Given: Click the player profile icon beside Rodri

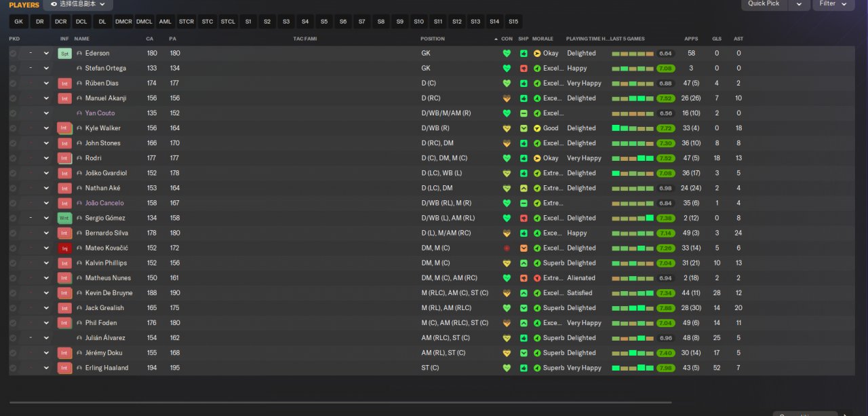Looking at the screenshot, I should click(79, 158).
